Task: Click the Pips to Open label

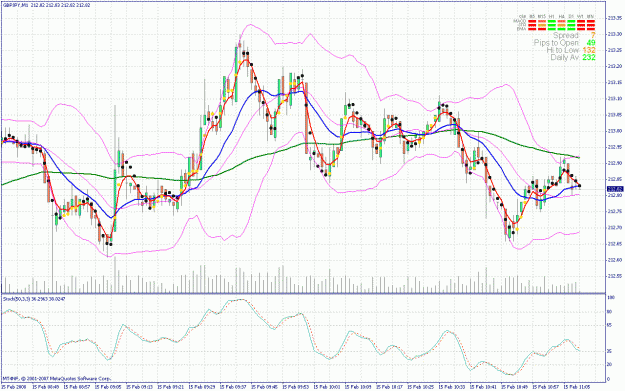Action: pyautogui.click(x=556, y=43)
